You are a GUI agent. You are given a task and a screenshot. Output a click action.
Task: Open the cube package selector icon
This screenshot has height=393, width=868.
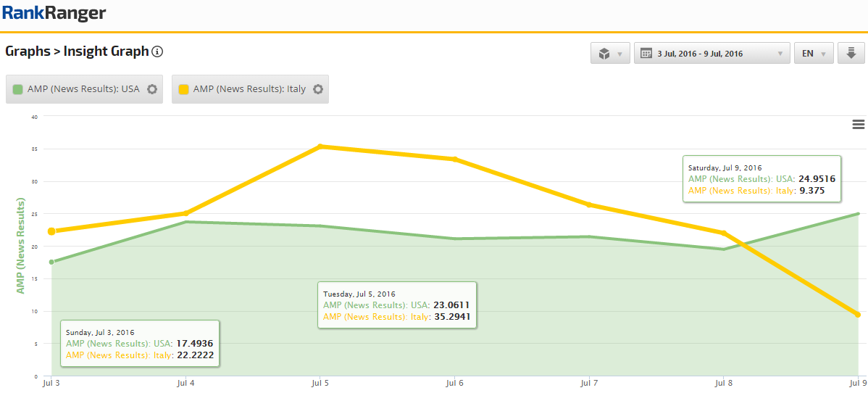pyautogui.click(x=604, y=54)
